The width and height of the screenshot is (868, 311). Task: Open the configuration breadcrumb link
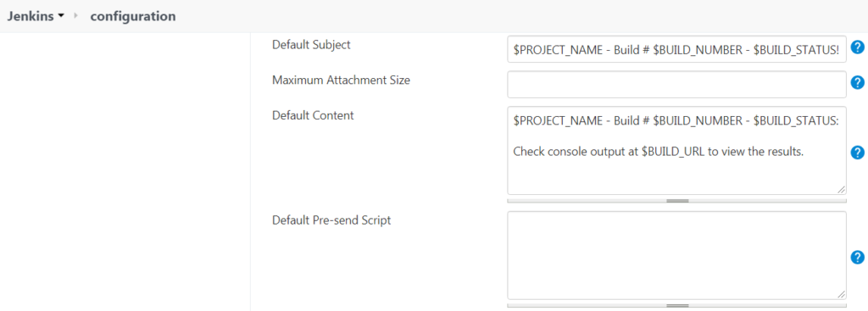tap(133, 16)
